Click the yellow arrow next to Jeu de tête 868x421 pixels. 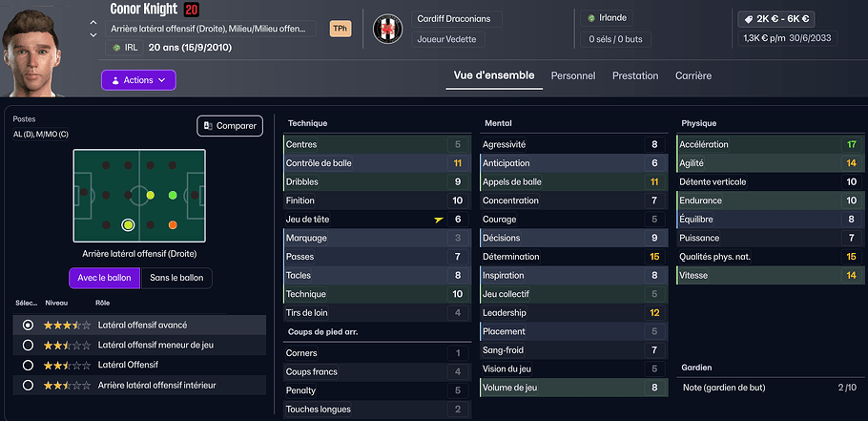click(x=438, y=219)
